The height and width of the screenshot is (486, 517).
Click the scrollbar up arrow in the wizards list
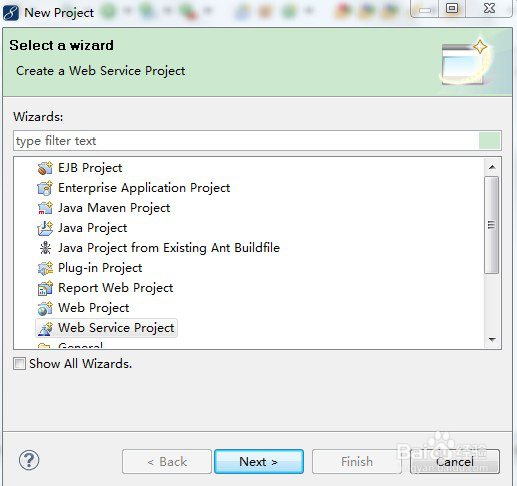tap(492, 167)
